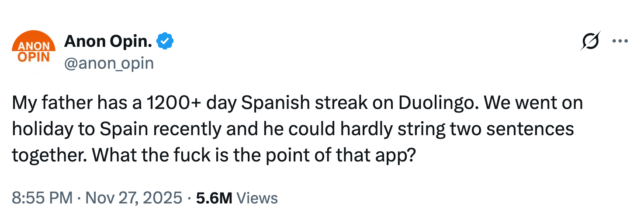Expand the three-dot More options menu
Viewport: 644px width, 224px height.
(620, 41)
